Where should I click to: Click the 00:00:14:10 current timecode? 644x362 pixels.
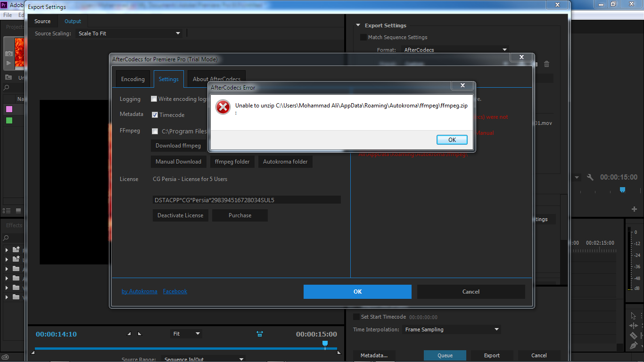(56, 334)
